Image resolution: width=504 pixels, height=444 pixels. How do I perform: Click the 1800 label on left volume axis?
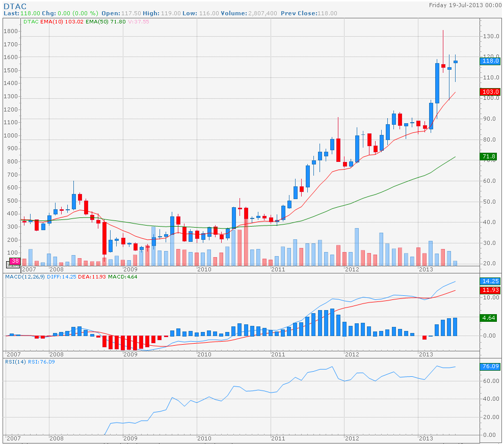point(11,31)
